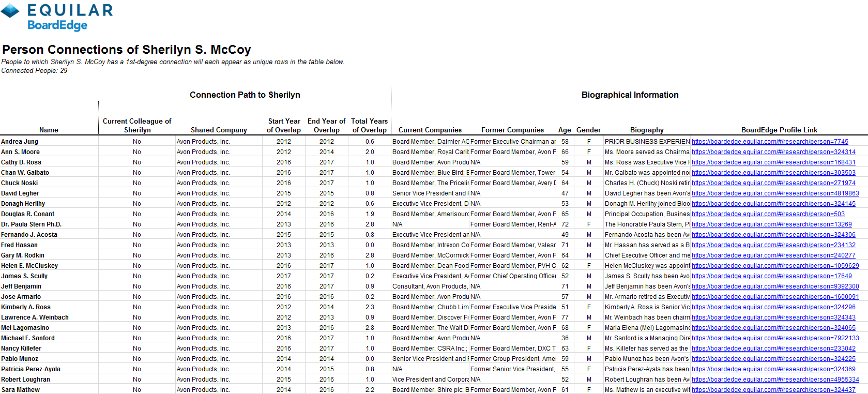This screenshot has height=394, width=868.
Task: Open Jeff Benjamin's BoardEdge link
Action: [x=775, y=286]
